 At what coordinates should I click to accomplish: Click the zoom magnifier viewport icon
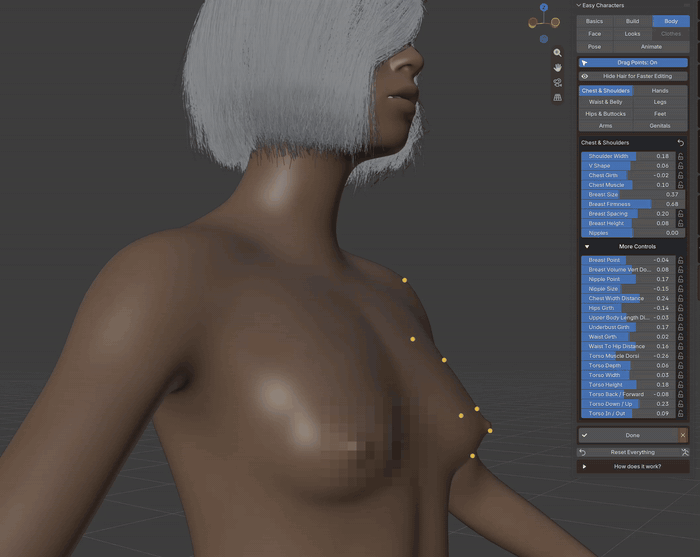[557, 53]
